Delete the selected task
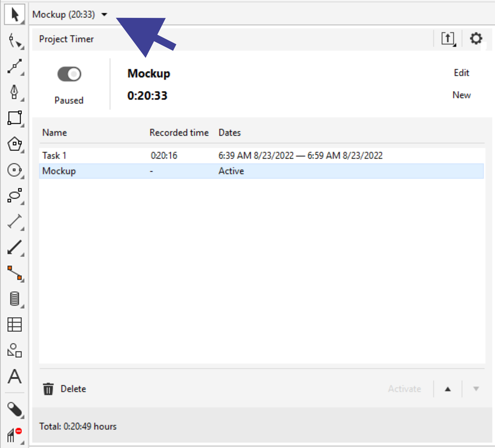The height and width of the screenshot is (448, 495). click(65, 389)
